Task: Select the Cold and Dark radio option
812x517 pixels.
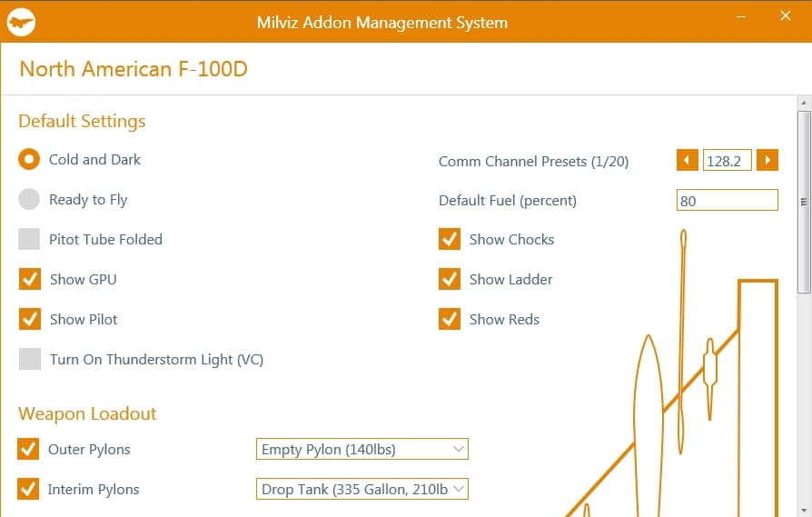Action: pos(30,159)
